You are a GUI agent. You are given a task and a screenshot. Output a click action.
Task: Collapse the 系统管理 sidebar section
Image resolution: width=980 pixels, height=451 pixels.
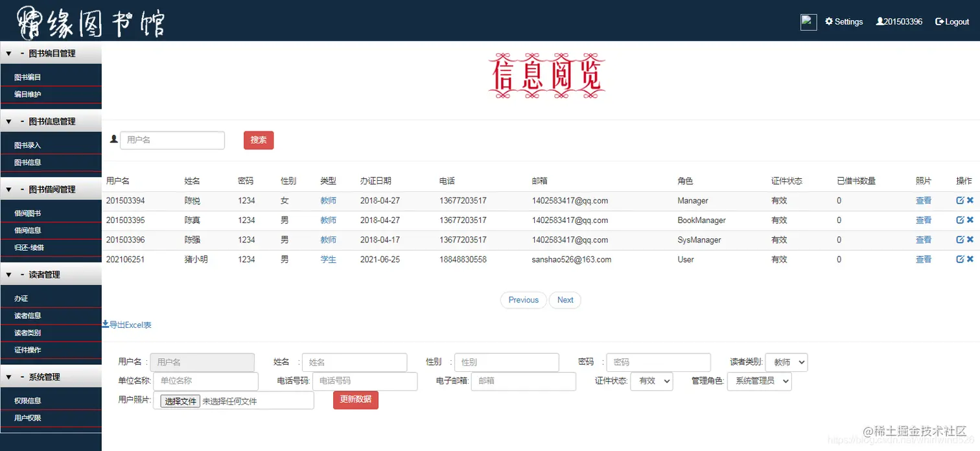click(51, 377)
